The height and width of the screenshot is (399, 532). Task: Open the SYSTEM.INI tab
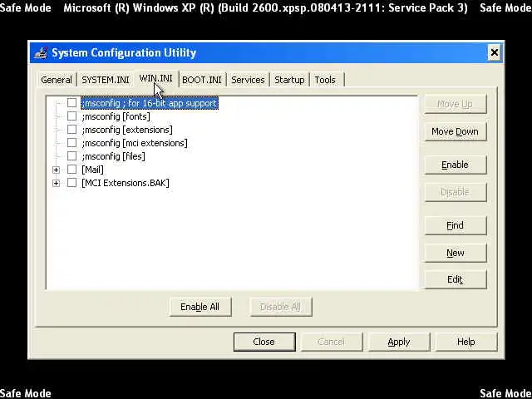point(106,80)
